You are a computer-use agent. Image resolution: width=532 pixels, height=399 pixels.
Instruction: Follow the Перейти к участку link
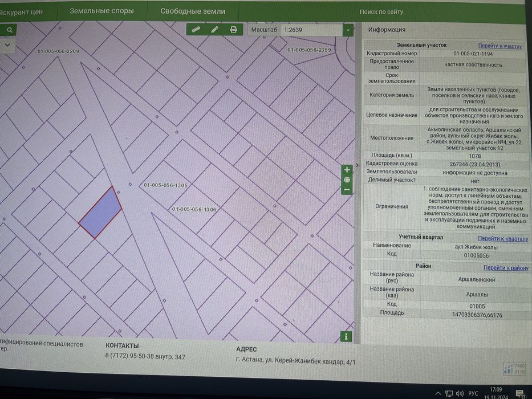(x=499, y=46)
